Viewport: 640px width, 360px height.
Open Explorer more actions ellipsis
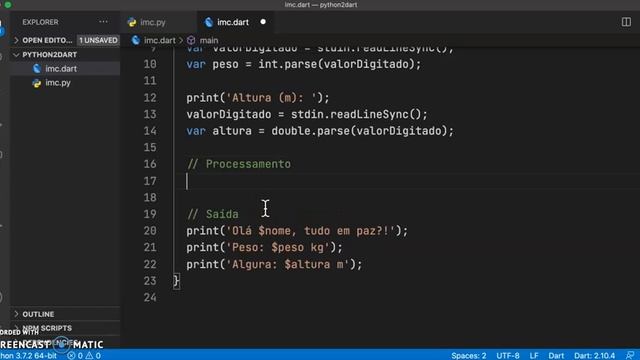point(103,22)
